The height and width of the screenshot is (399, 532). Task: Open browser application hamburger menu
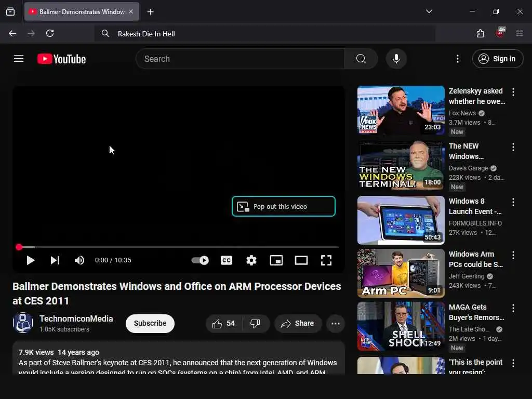520,33
